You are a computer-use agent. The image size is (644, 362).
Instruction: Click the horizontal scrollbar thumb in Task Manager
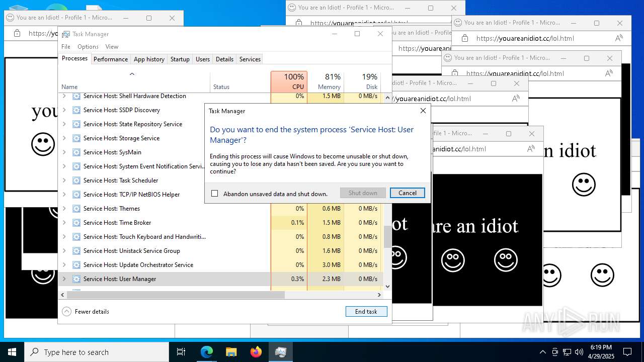coord(176,295)
